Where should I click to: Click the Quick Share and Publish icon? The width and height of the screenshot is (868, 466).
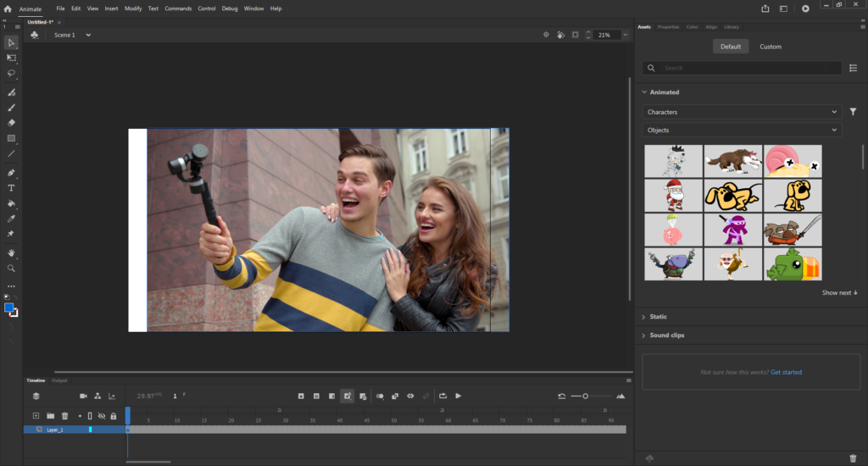765,8
